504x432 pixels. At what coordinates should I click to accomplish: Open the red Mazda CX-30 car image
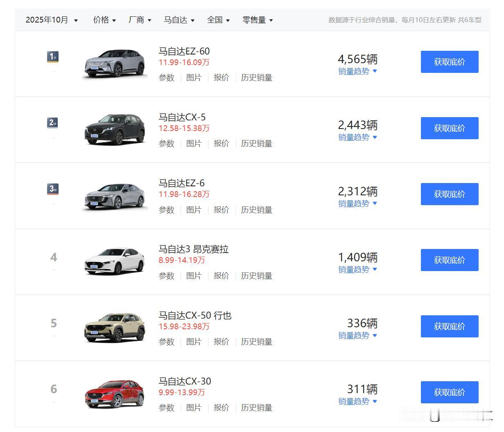115,394
